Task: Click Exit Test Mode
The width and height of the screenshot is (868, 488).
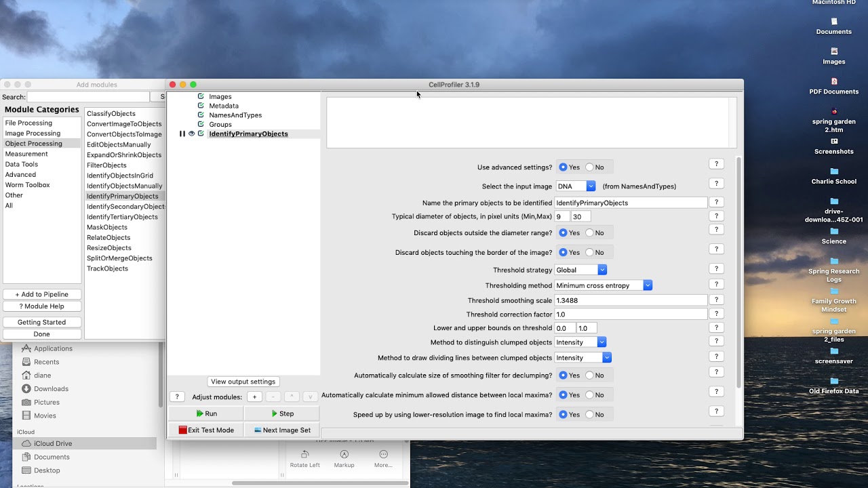Action: click(x=206, y=430)
